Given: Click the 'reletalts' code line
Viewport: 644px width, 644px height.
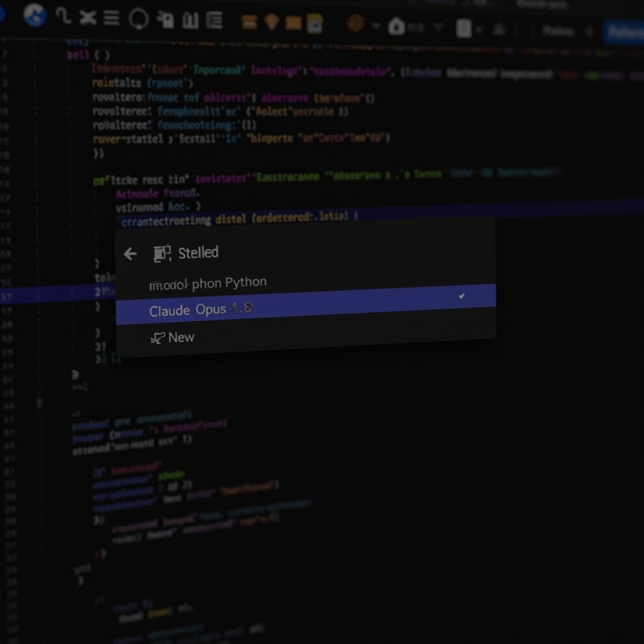Looking at the screenshot, I should [x=143, y=83].
